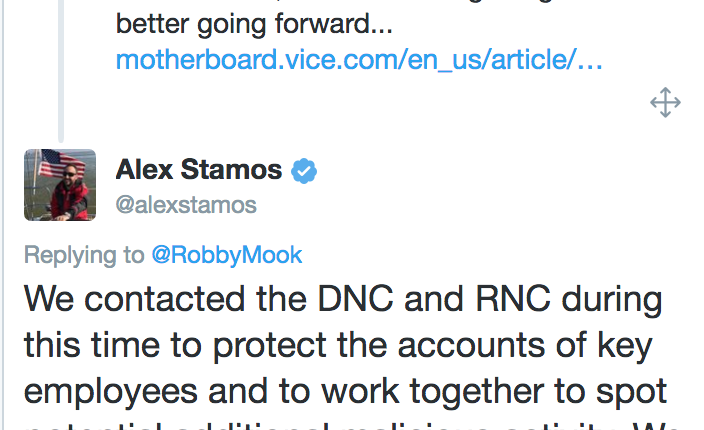Click the gray vertical thread connector line

pos(61,71)
